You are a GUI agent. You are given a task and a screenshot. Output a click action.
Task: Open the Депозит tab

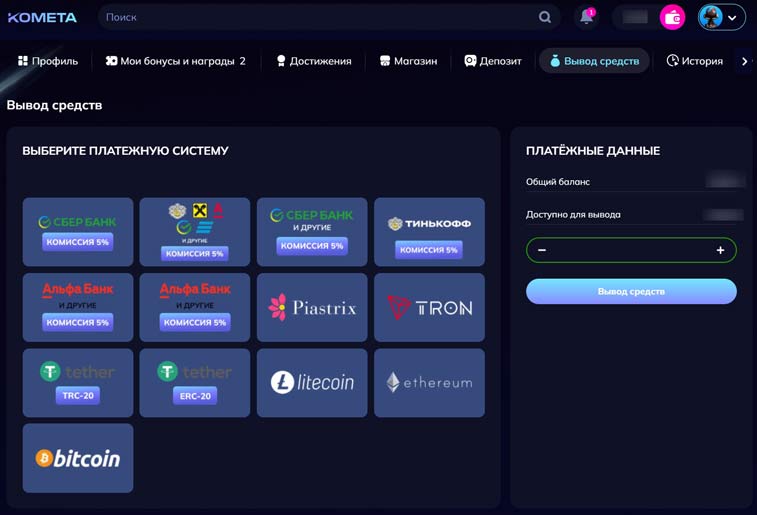click(x=493, y=61)
